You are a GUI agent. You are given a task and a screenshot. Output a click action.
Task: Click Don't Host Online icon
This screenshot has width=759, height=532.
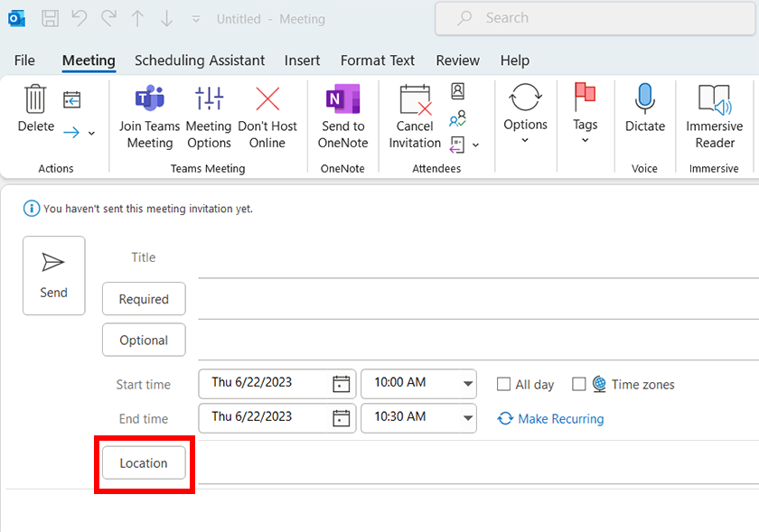point(267,99)
